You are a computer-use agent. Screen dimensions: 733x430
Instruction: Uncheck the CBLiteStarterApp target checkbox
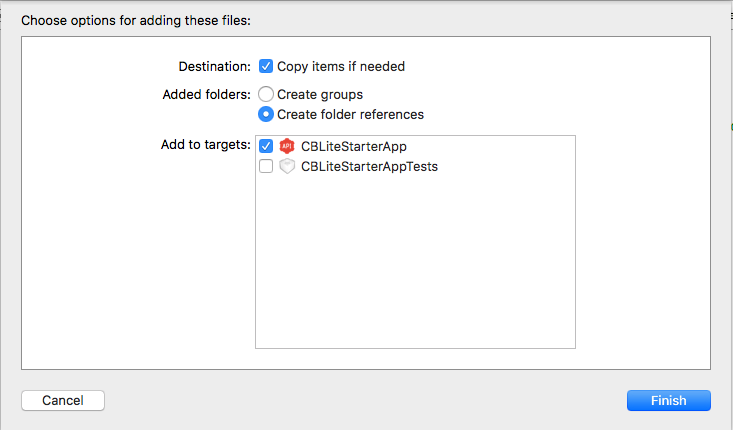[x=266, y=146]
